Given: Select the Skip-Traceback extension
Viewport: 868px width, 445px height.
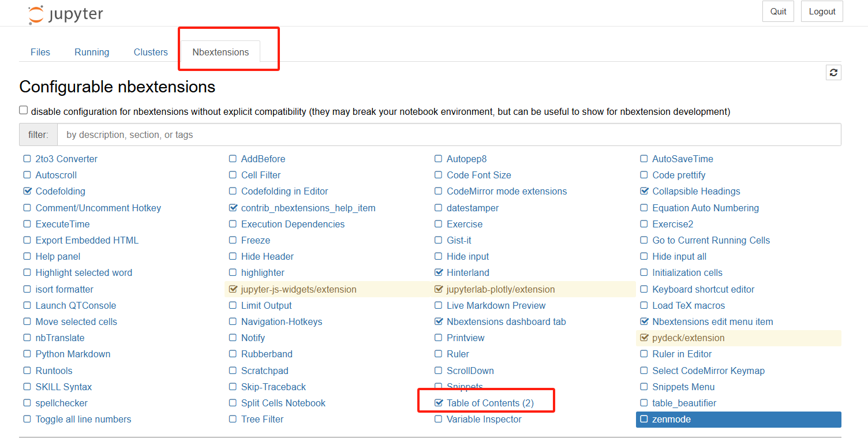Looking at the screenshot, I should [x=274, y=387].
